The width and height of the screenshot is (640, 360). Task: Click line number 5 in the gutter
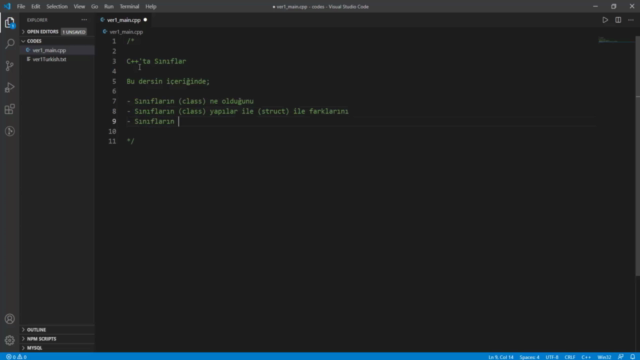tap(114, 81)
